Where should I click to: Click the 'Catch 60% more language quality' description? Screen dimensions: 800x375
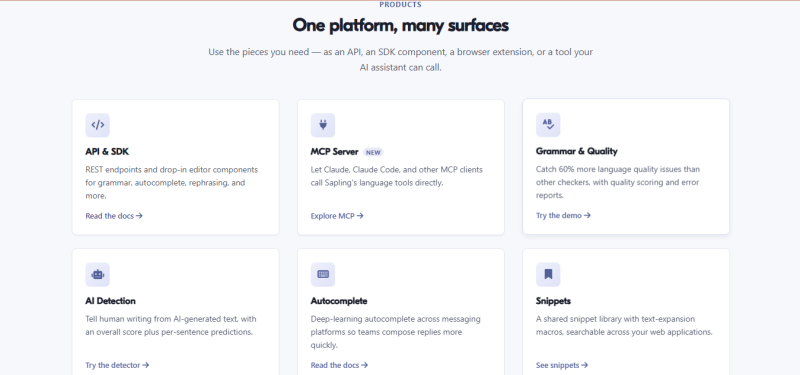(x=618, y=182)
